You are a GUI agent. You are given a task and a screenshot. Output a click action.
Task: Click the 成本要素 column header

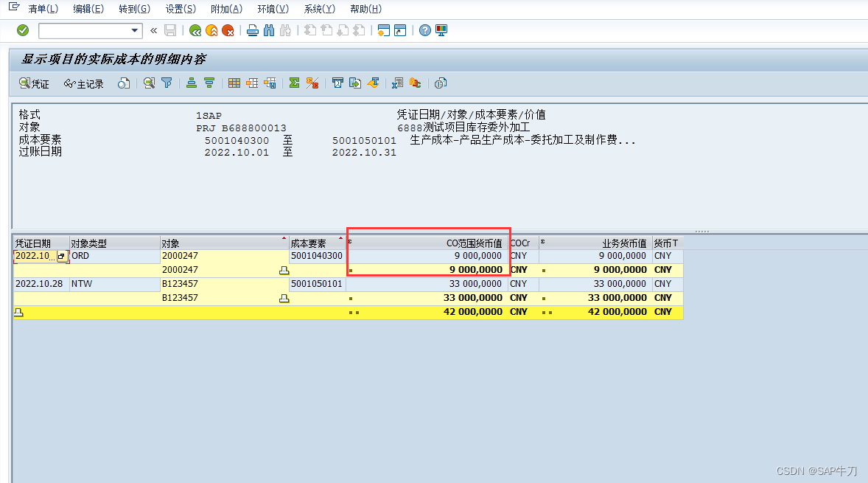coord(317,243)
